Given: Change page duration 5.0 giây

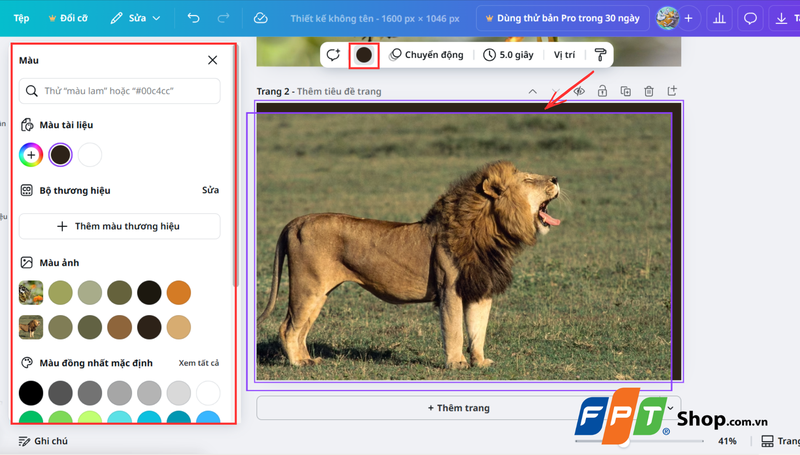Looking at the screenshot, I should [508, 55].
